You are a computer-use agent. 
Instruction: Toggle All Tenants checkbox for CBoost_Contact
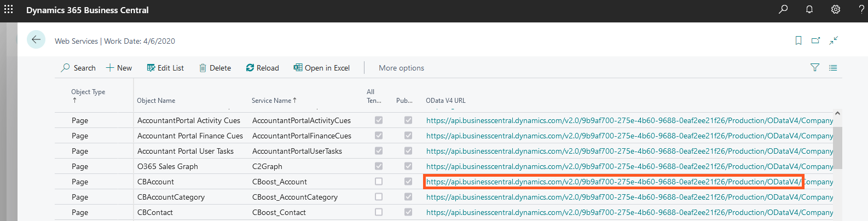point(379,212)
